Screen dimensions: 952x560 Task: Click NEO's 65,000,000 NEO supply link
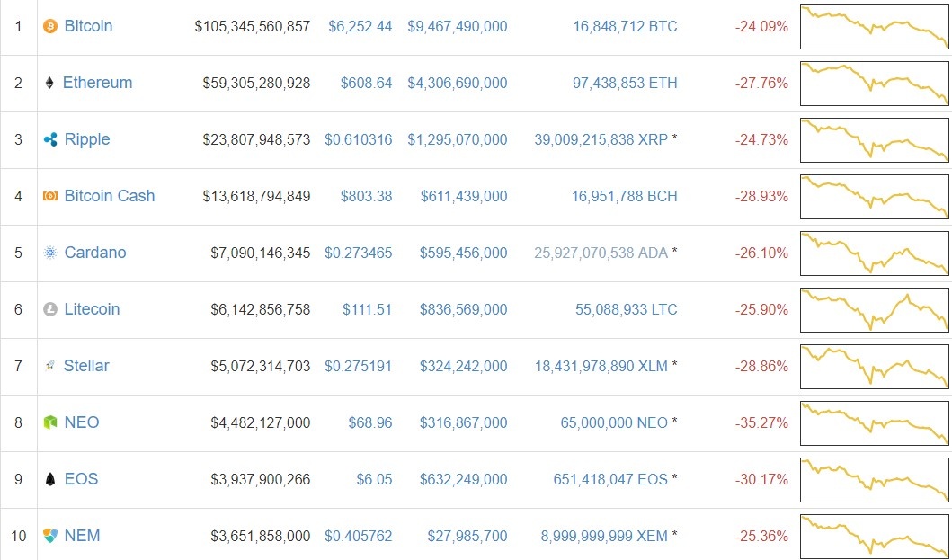(x=614, y=422)
